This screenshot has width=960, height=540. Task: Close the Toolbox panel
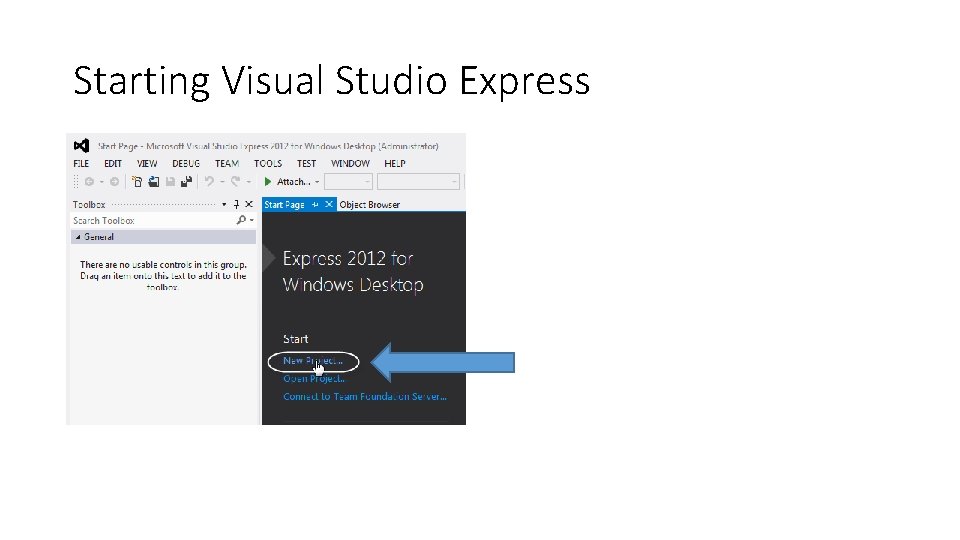point(249,204)
